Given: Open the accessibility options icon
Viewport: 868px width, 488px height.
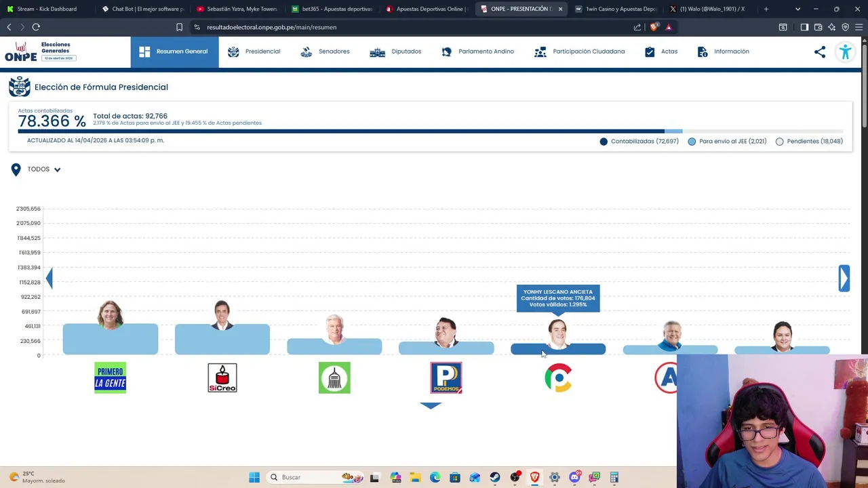Looking at the screenshot, I should (845, 52).
